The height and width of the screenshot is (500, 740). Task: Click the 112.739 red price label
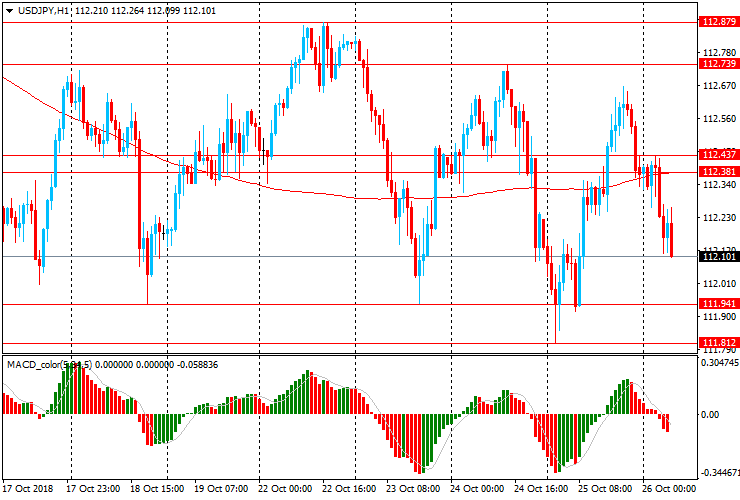click(719, 64)
